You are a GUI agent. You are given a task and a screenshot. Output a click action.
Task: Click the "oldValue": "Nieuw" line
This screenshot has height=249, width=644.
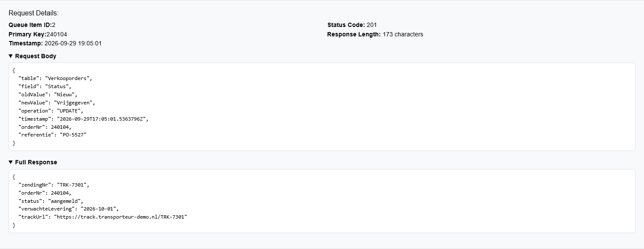[x=48, y=95]
